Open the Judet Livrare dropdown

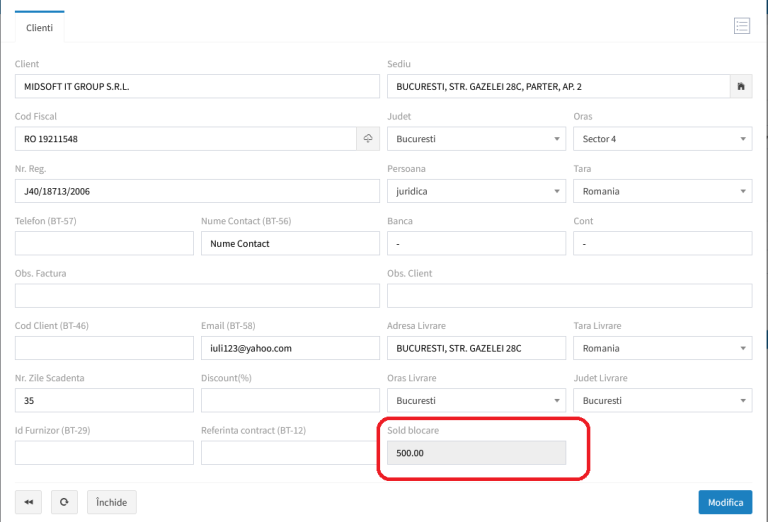pos(661,400)
